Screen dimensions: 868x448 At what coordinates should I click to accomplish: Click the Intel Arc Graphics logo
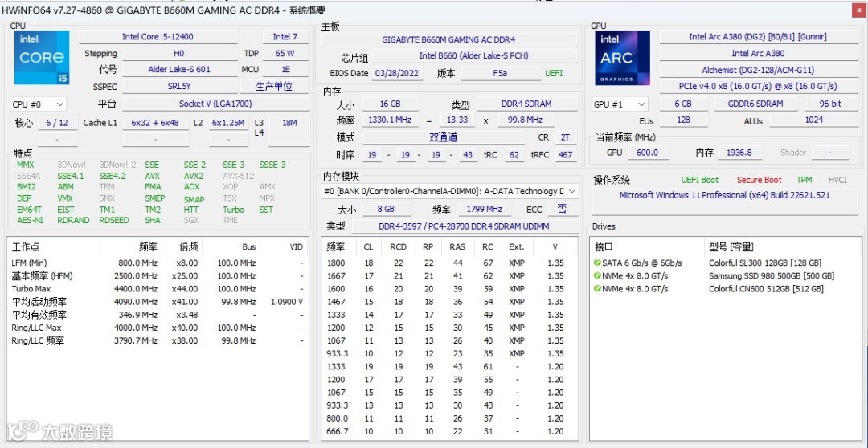point(623,58)
